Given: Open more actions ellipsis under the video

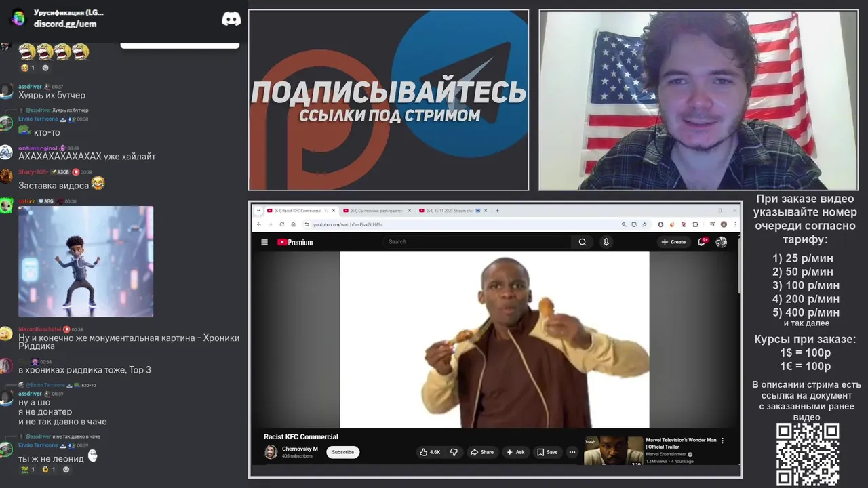Looking at the screenshot, I should coord(572,452).
